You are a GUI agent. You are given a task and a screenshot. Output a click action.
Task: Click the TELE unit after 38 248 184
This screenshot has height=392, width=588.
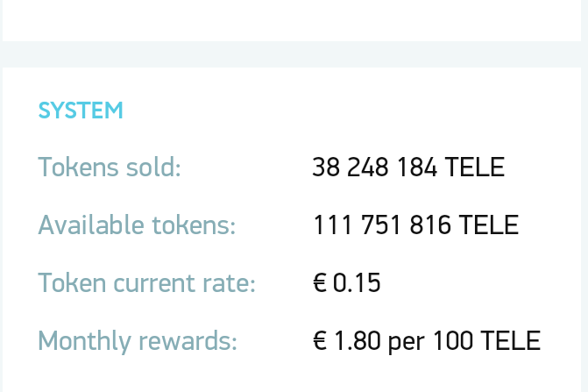tap(475, 167)
